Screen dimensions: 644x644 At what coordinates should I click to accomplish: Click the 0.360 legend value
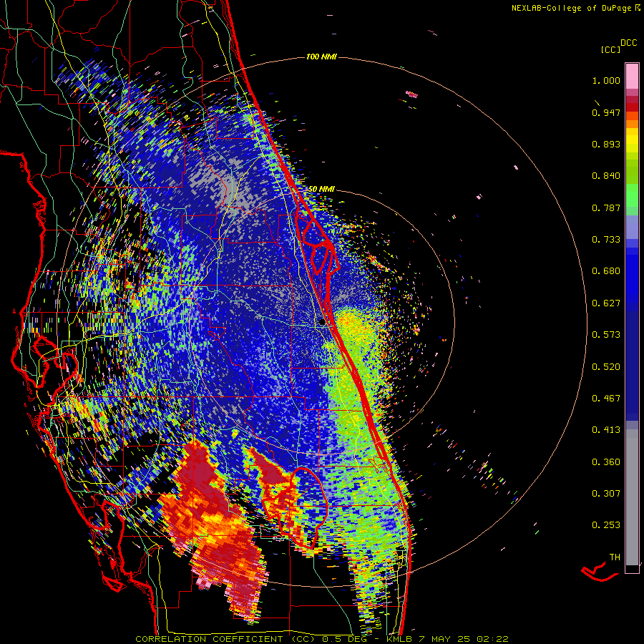point(606,462)
